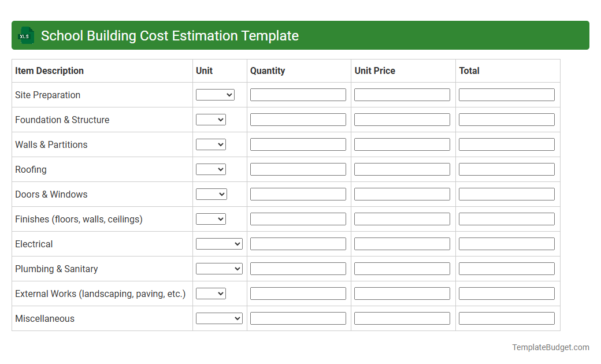The height and width of the screenshot is (364, 601).
Task: Open the Unit dropdown for Miscellaneous row
Action: click(219, 318)
